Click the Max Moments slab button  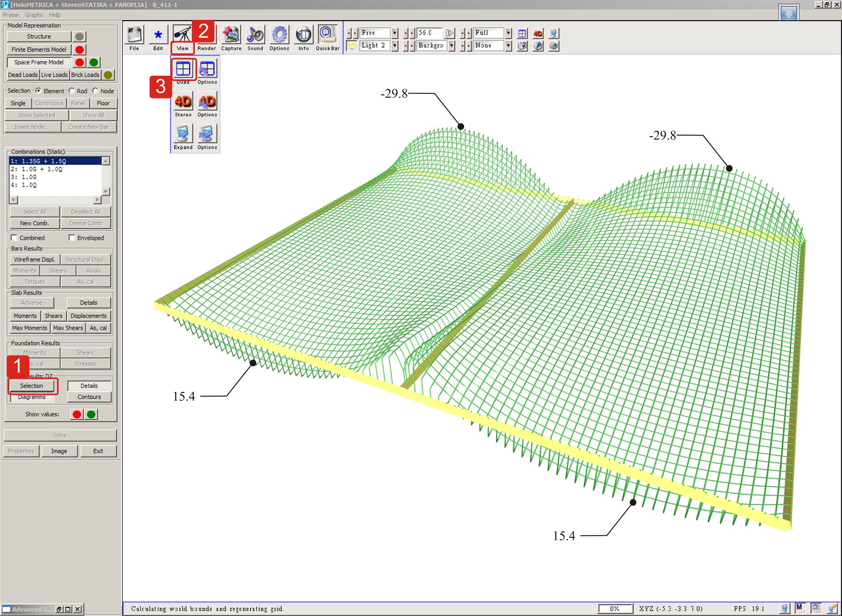click(x=30, y=328)
